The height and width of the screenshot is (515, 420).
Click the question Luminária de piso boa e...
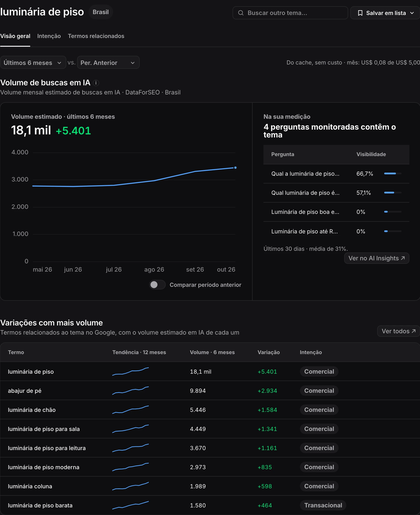(x=305, y=212)
